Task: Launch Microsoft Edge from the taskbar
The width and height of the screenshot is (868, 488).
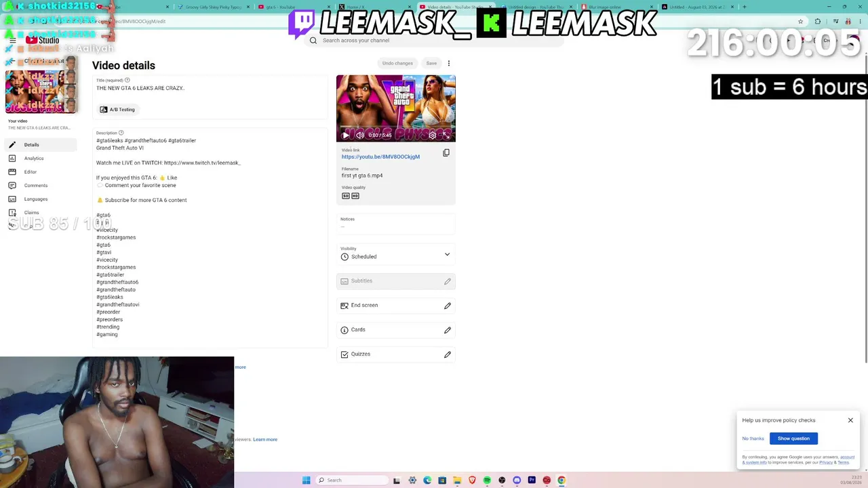Action: pyautogui.click(x=427, y=480)
